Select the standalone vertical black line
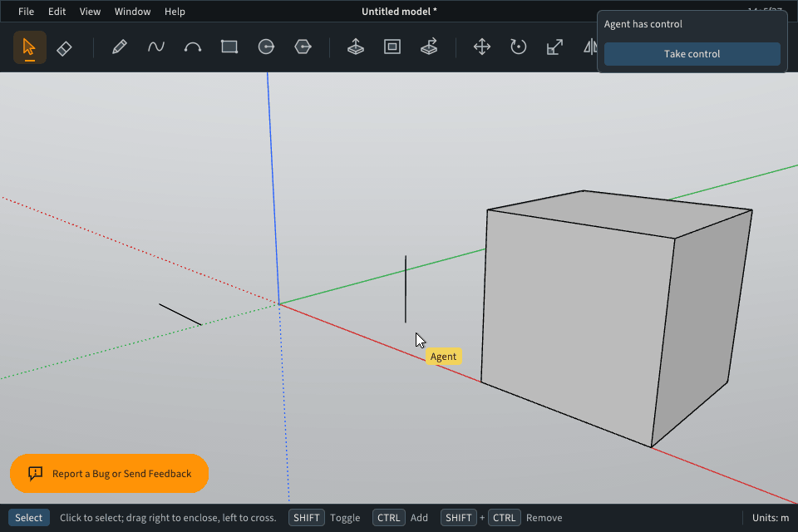This screenshot has width=798, height=532. (x=406, y=289)
